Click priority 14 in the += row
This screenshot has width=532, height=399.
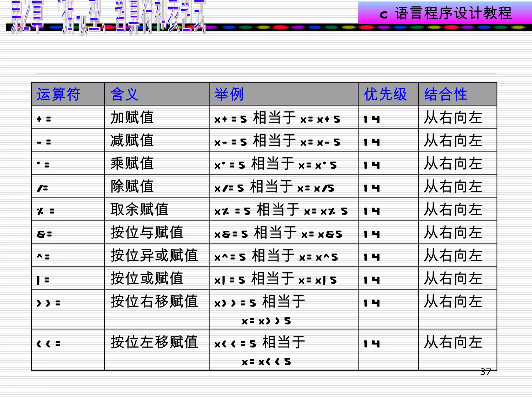388,117
